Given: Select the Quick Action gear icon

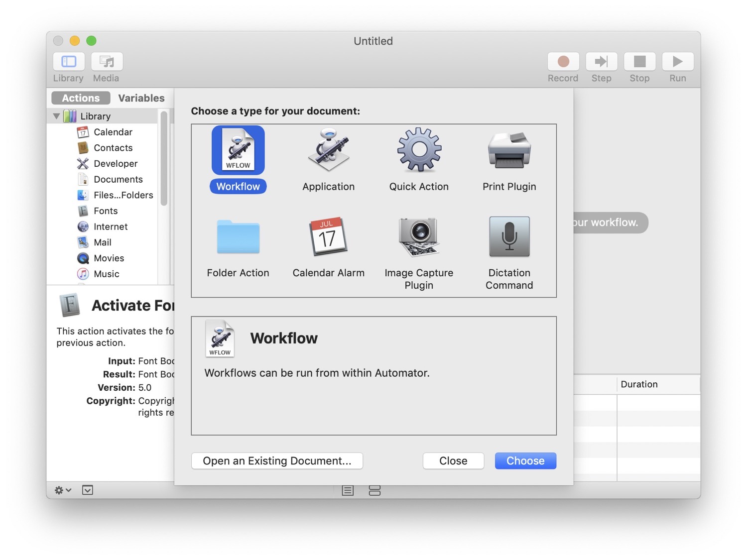Looking at the screenshot, I should point(419,150).
